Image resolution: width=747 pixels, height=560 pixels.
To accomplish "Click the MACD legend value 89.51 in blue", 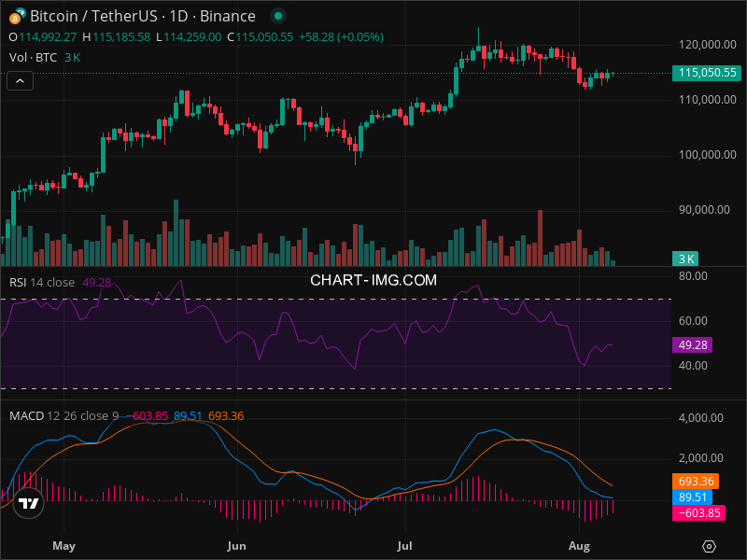I will click(188, 415).
